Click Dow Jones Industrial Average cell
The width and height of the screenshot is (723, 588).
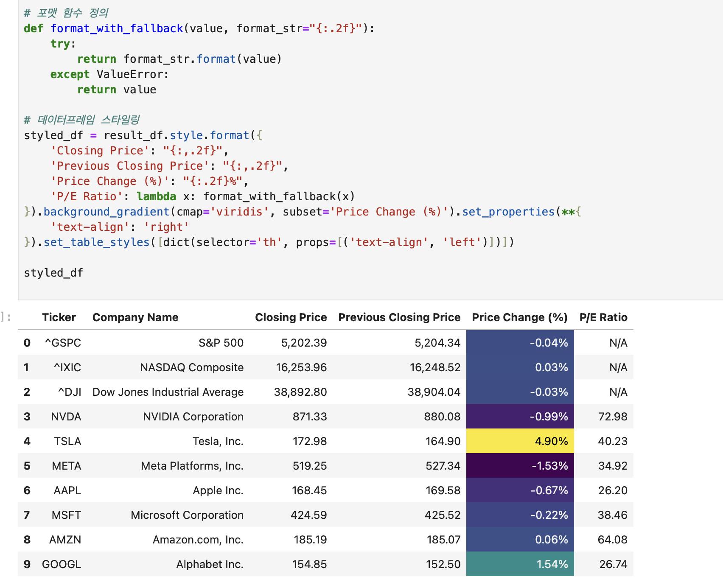click(x=168, y=392)
